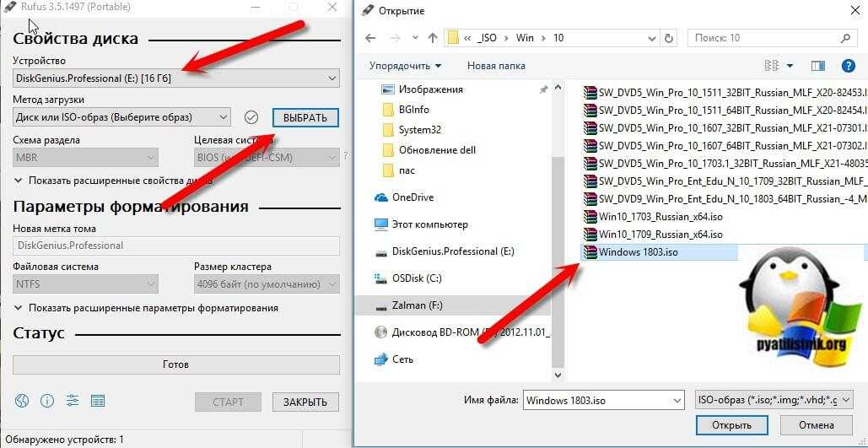Select the Обновление dell folder
This screenshot has width=868, height=448.
pos(437,150)
